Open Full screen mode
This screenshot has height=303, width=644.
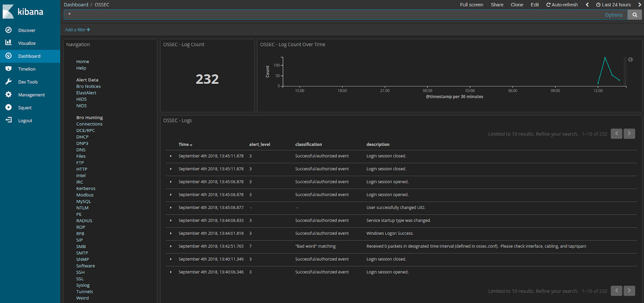pos(471,5)
